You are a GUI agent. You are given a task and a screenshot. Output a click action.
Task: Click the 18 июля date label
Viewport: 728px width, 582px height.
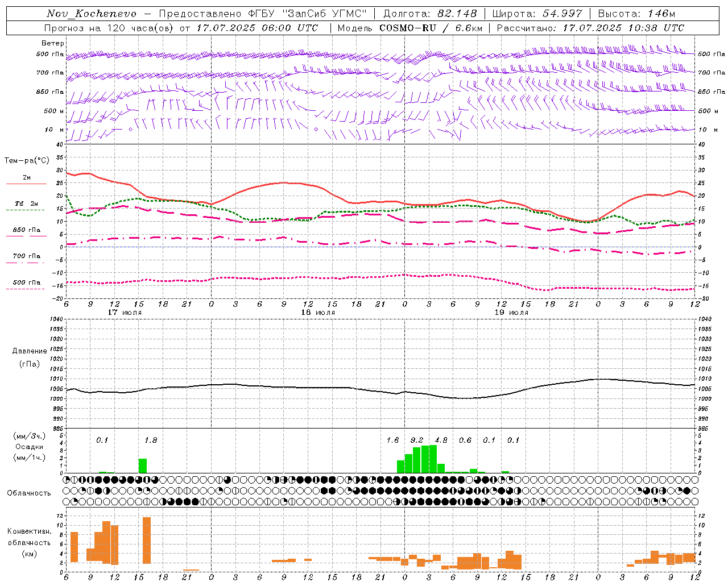click(318, 313)
